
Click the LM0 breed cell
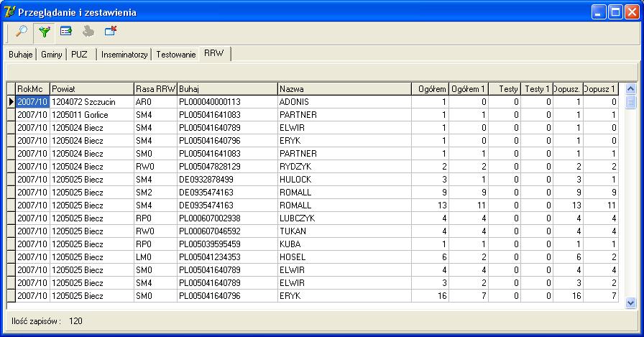(156, 257)
